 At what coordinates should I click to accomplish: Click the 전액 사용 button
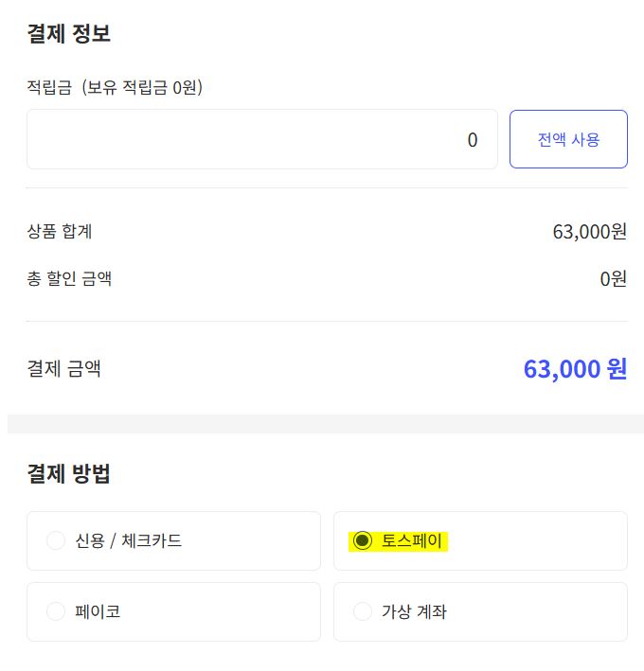click(568, 139)
